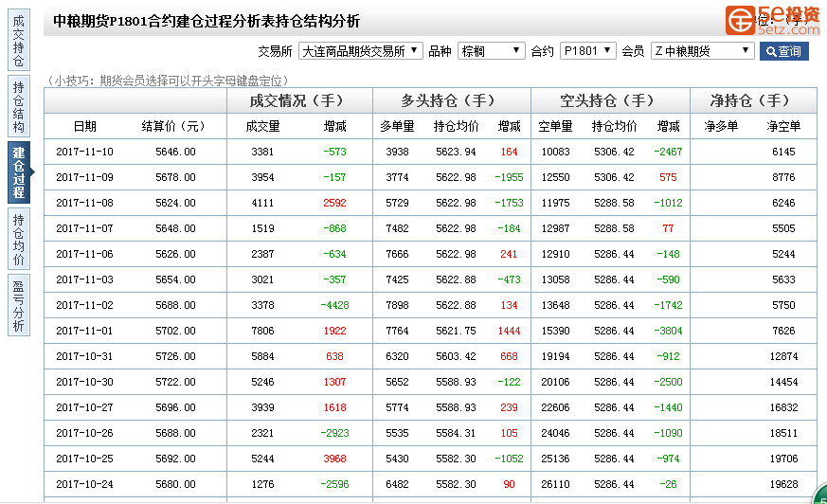Select the date cell 2017-10-27

pos(84,407)
